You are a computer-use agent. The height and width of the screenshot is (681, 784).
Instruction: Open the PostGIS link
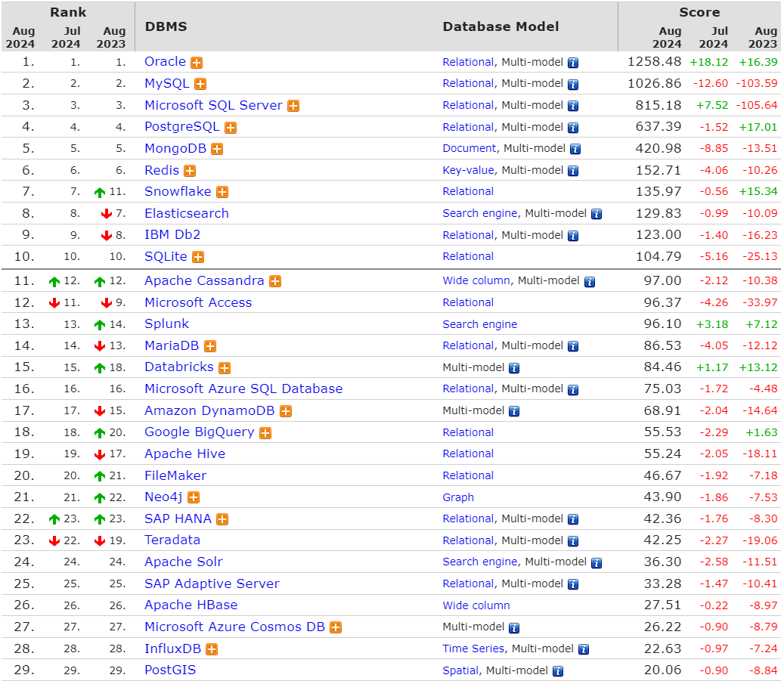170,670
